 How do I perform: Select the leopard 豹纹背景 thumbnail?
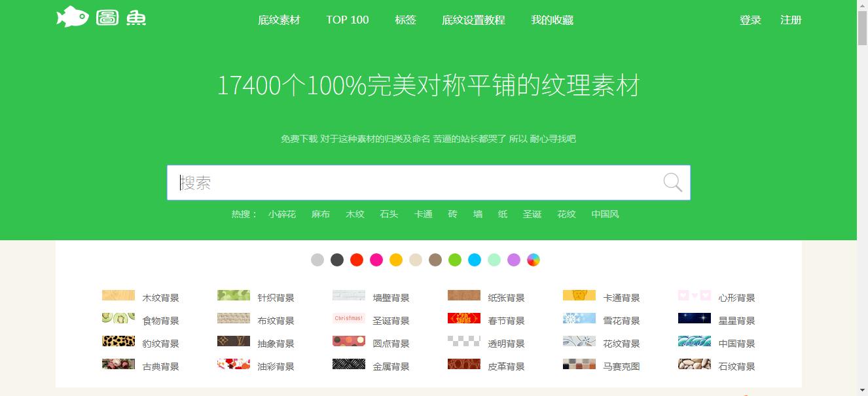tap(118, 341)
